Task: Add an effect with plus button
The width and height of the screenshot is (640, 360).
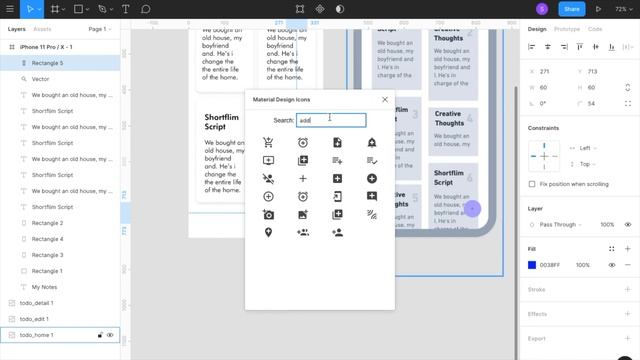Action: [x=628, y=314]
